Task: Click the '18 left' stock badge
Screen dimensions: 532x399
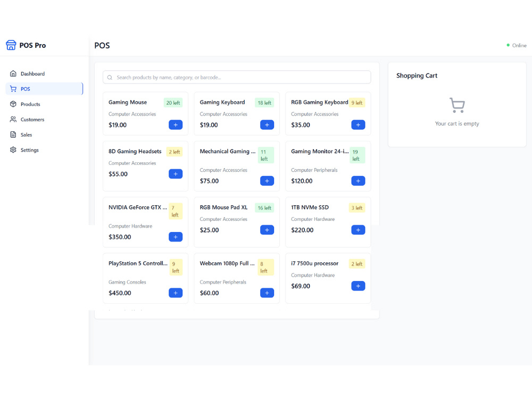Action: click(x=264, y=103)
